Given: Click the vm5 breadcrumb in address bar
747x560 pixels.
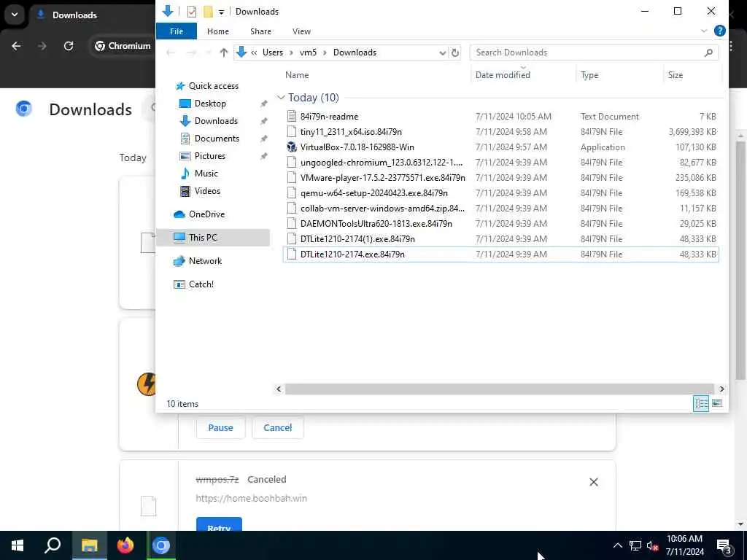Looking at the screenshot, I should coord(308,52).
